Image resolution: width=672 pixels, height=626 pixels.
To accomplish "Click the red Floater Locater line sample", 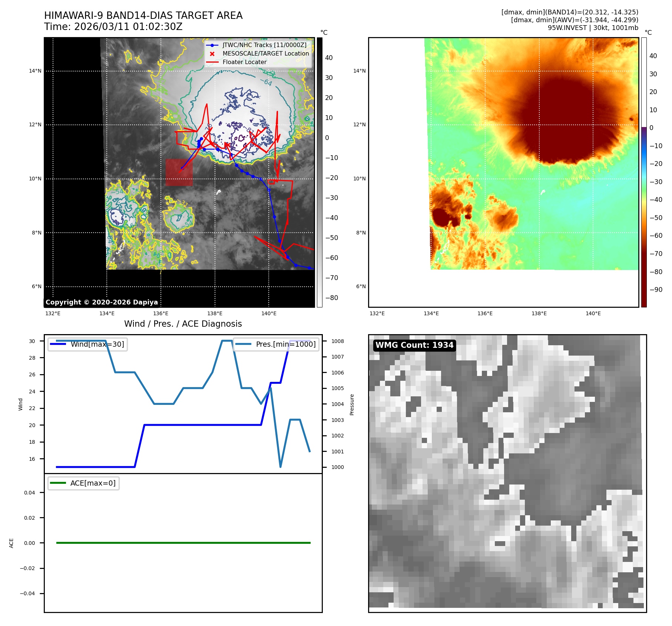I will click(212, 62).
